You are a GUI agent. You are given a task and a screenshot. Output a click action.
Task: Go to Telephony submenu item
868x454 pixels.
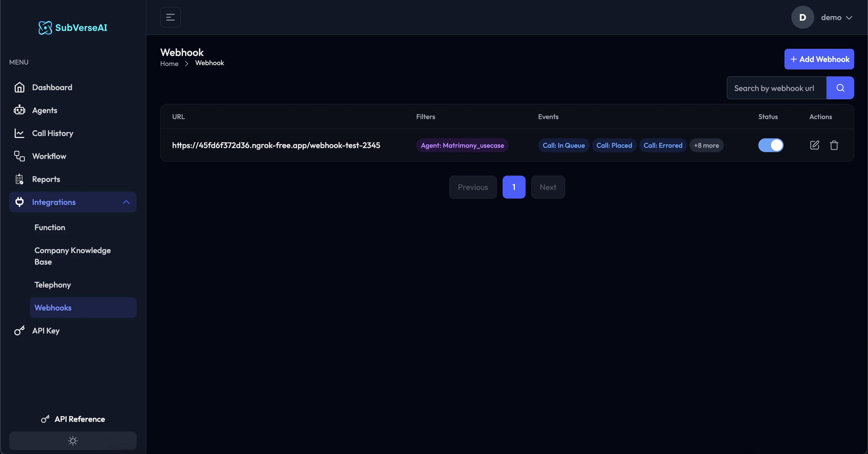(53, 285)
